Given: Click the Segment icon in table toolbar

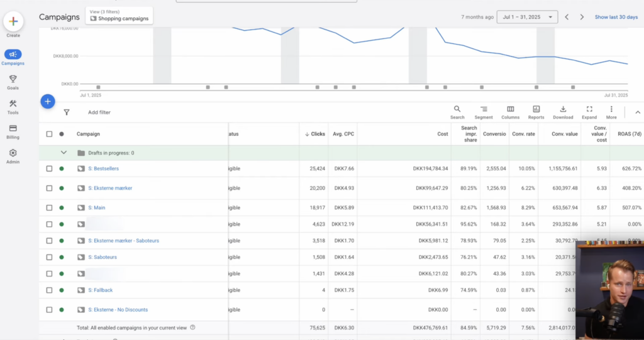Looking at the screenshot, I should [484, 112].
